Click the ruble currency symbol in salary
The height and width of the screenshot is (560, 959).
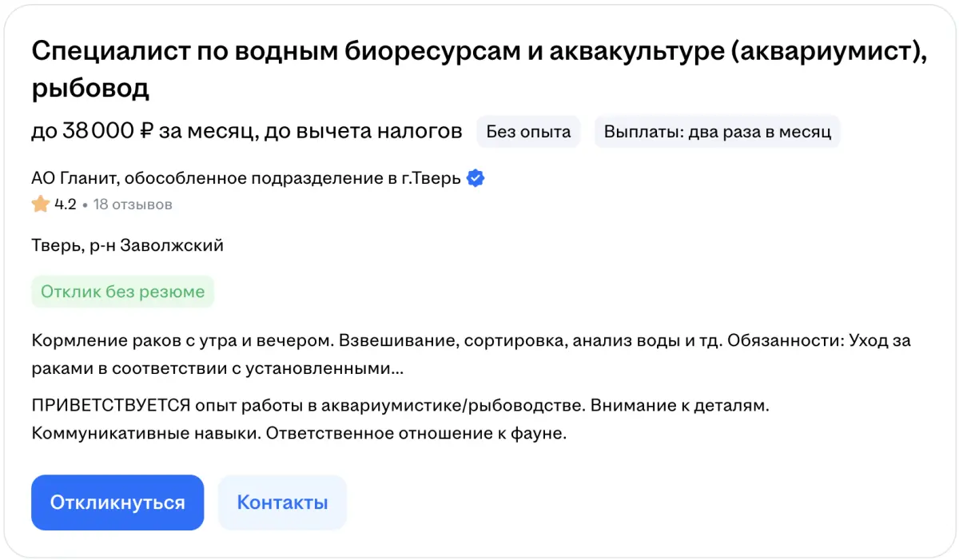coord(145,132)
